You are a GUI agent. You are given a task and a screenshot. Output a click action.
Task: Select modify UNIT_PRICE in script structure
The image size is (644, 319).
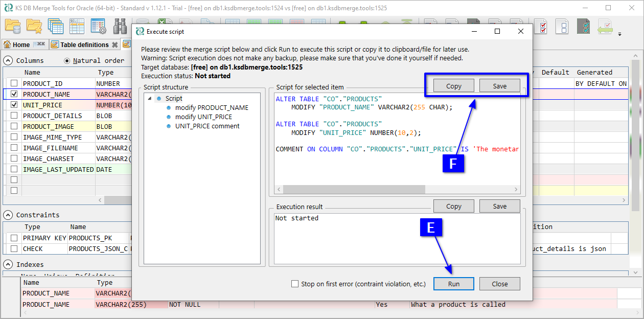pyautogui.click(x=203, y=117)
